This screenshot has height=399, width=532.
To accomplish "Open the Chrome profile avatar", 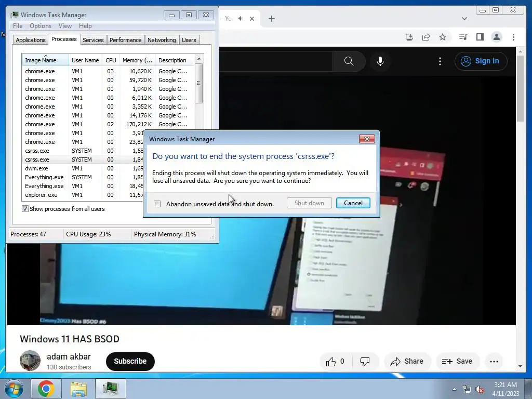I will pyautogui.click(x=496, y=37).
